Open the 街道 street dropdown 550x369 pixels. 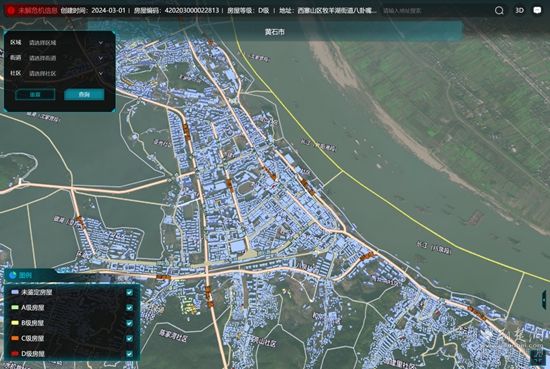click(x=66, y=58)
